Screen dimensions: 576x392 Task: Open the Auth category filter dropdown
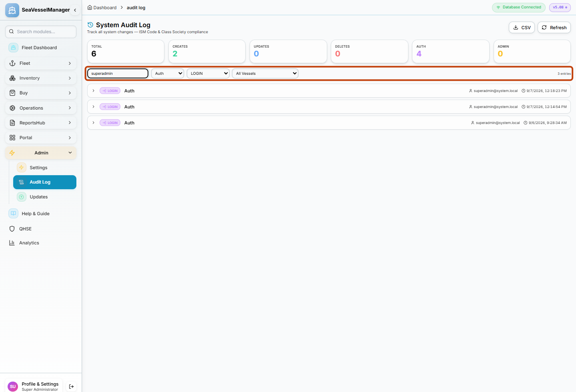(168, 74)
